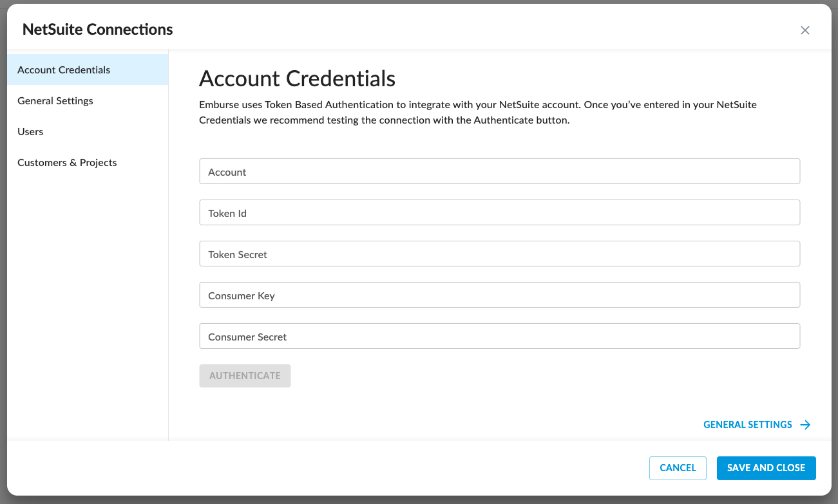Click inside the Account input field
Screen dimensions: 838x504
[x=499, y=171]
